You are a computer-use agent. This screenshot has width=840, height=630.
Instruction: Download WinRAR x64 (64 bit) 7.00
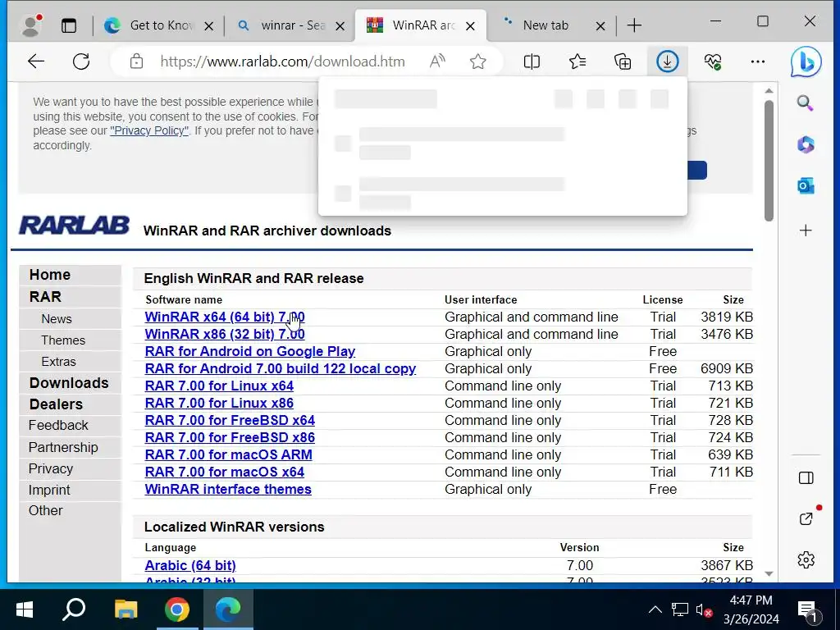(225, 317)
